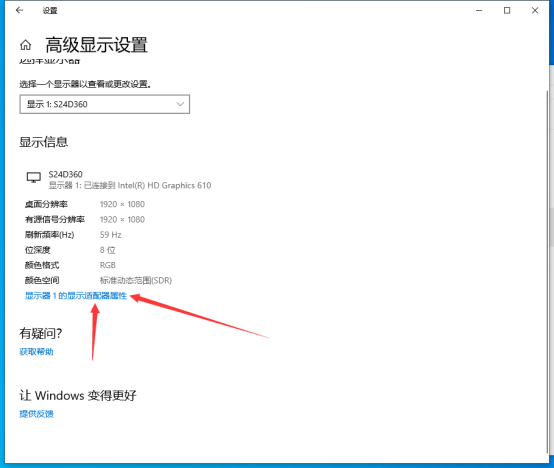Click the Intel(R) HD Graphics 610 text
This screenshot has height=468, width=554.
164,185
